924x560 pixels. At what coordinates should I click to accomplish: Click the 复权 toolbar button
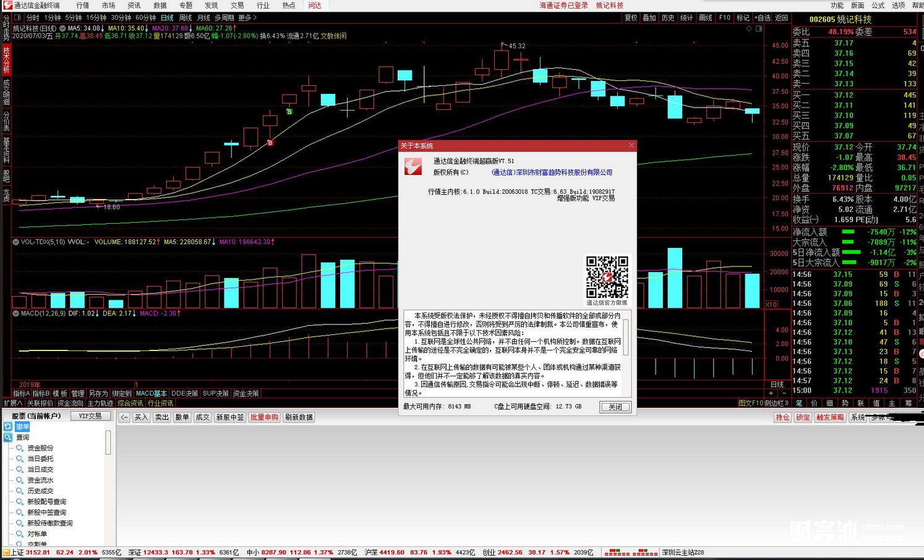tap(631, 18)
